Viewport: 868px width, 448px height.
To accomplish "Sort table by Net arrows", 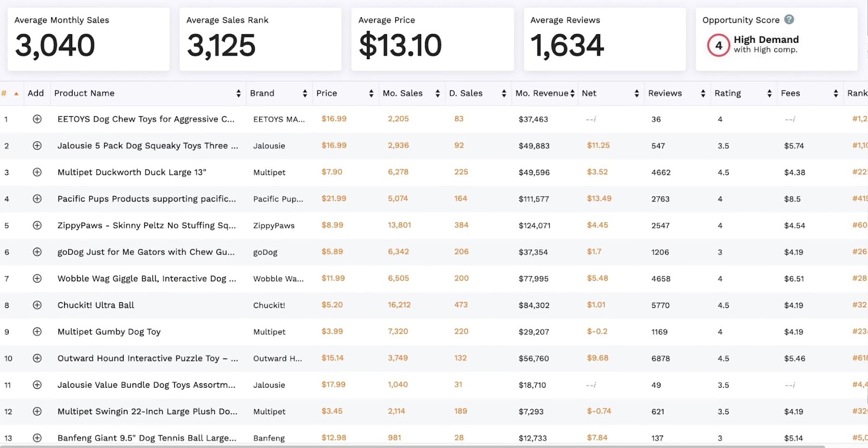I will 636,93.
